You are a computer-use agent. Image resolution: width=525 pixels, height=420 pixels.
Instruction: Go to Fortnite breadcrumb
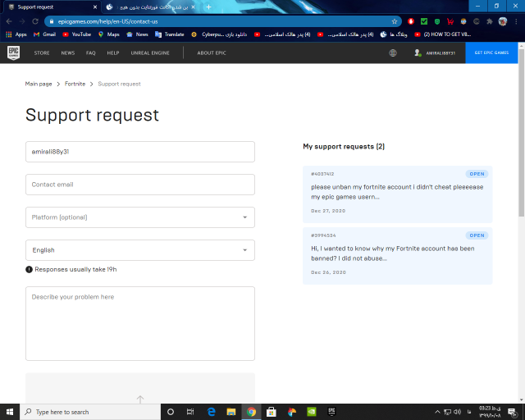tap(75, 84)
